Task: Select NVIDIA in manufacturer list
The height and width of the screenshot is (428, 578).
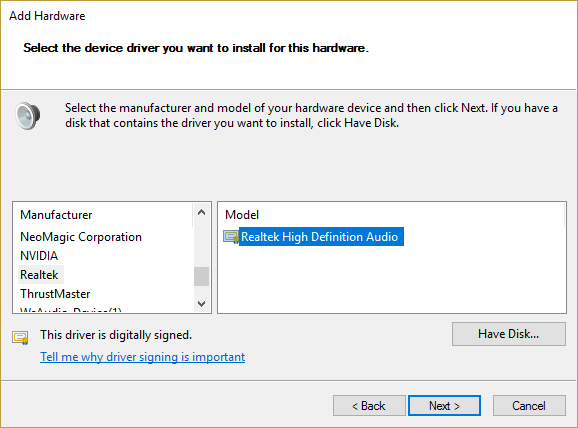Action: (39, 256)
